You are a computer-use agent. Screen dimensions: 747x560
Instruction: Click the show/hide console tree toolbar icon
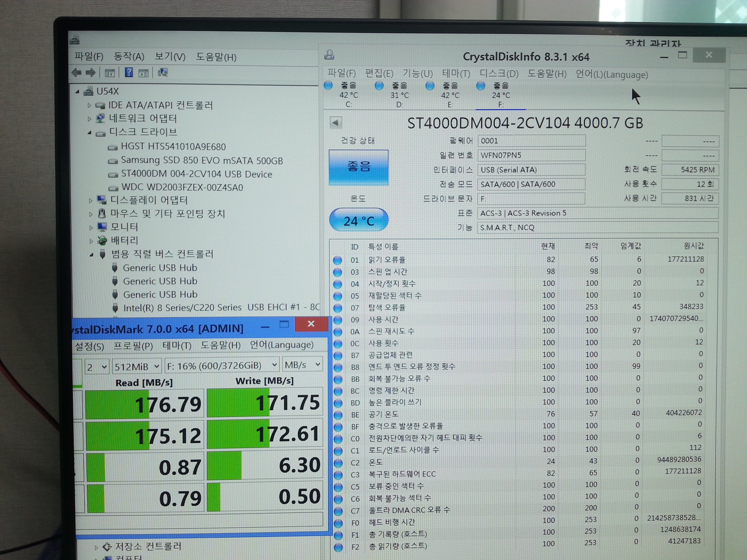tap(110, 73)
